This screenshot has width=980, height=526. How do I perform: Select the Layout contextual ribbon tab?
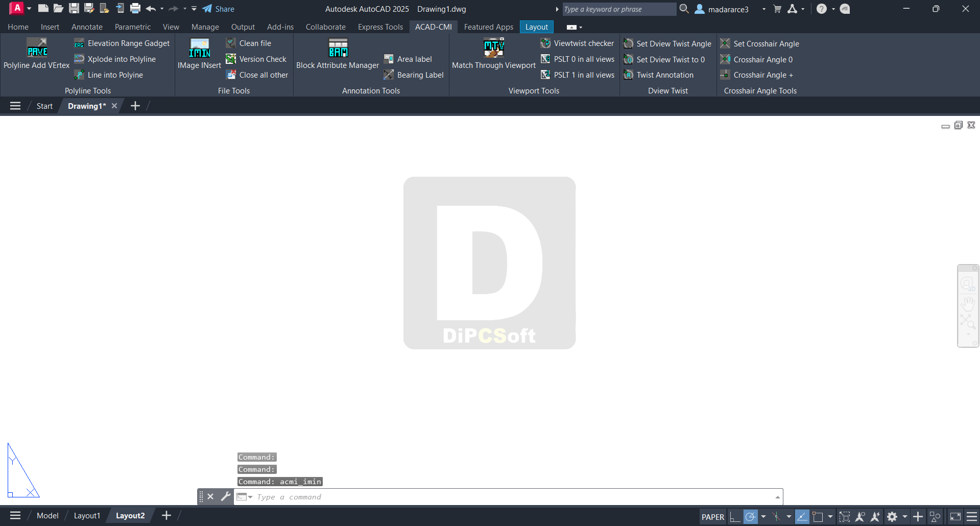pyautogui.click(x=537, y=27)
